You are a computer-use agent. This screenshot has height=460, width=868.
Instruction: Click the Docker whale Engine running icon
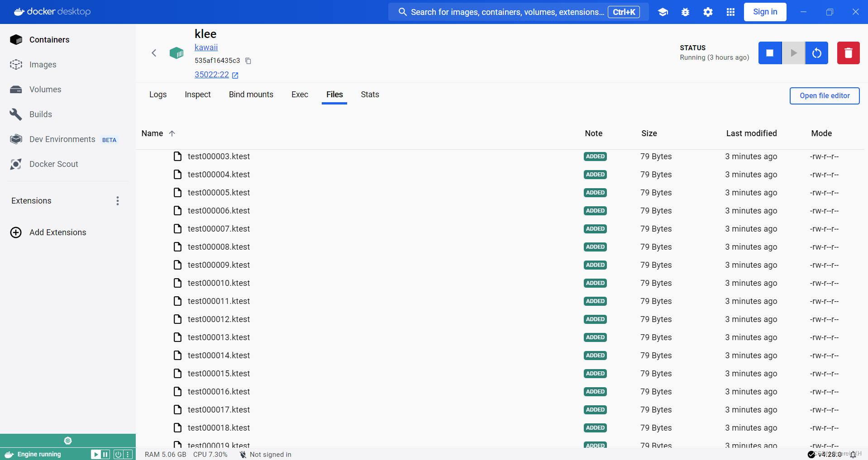[9, 455]
